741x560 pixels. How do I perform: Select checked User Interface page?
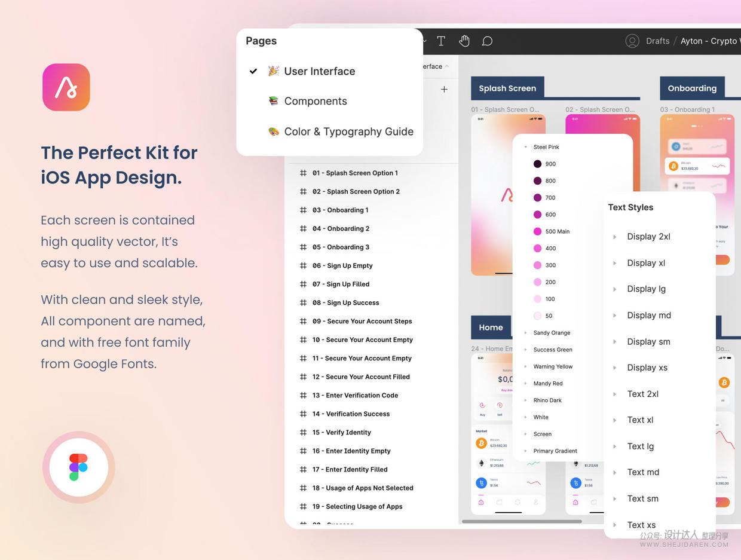click(319, 71)
